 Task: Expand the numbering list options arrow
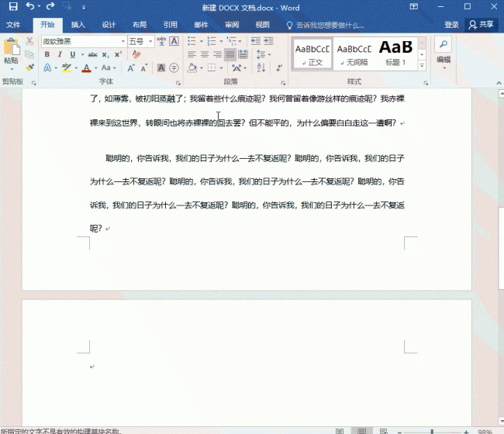pyautogui.click(x=221, y=41)
